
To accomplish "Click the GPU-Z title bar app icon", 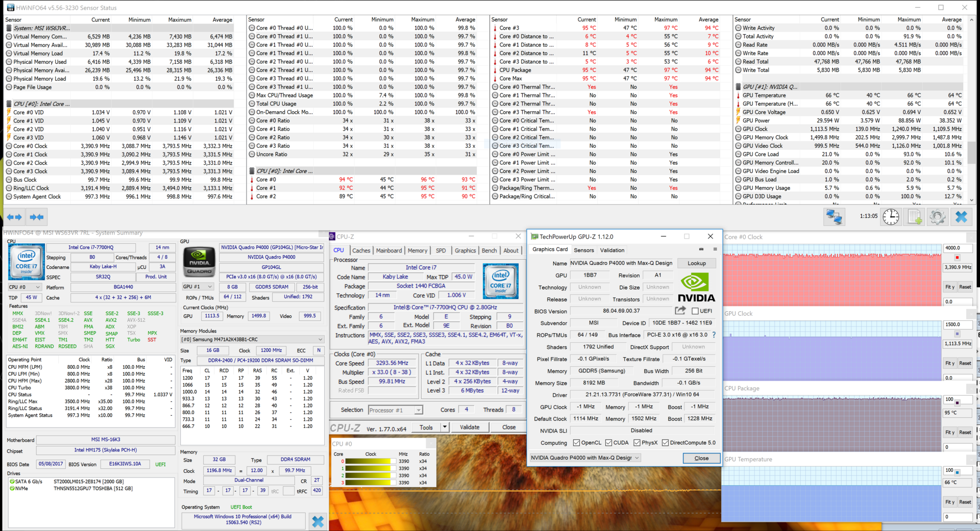I will tap(534, 237).
